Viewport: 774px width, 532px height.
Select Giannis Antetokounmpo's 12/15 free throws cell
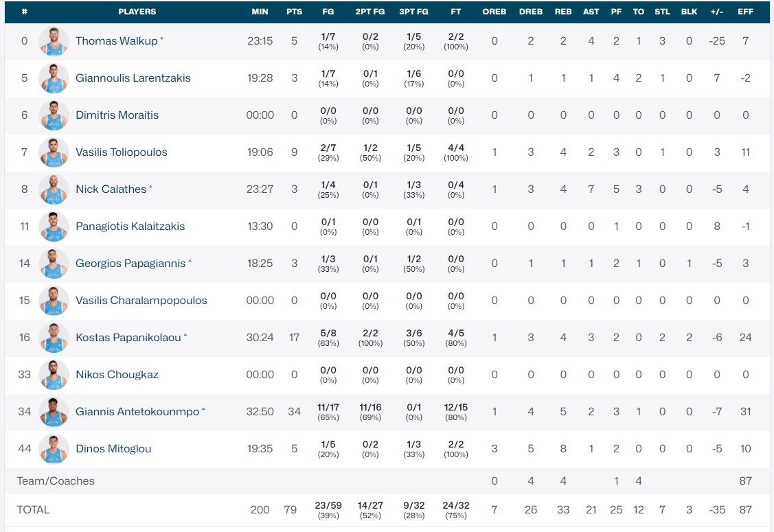click(x=455, y=412)
